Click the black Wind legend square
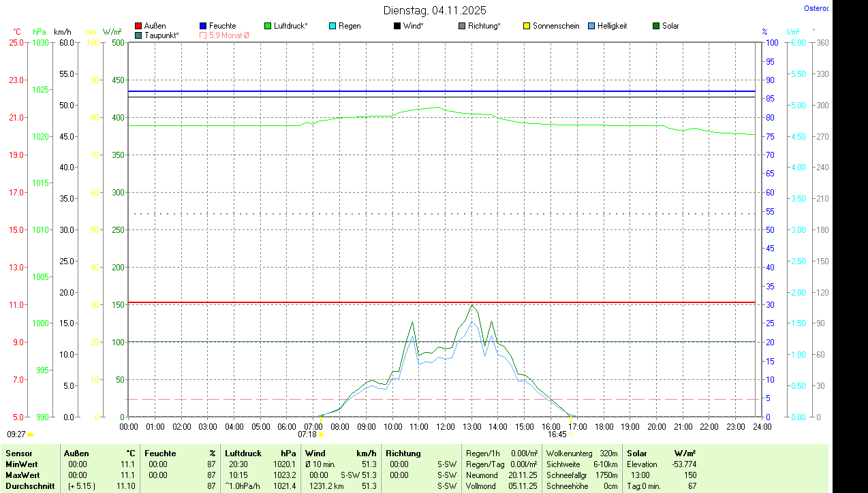 click(397, 26)
